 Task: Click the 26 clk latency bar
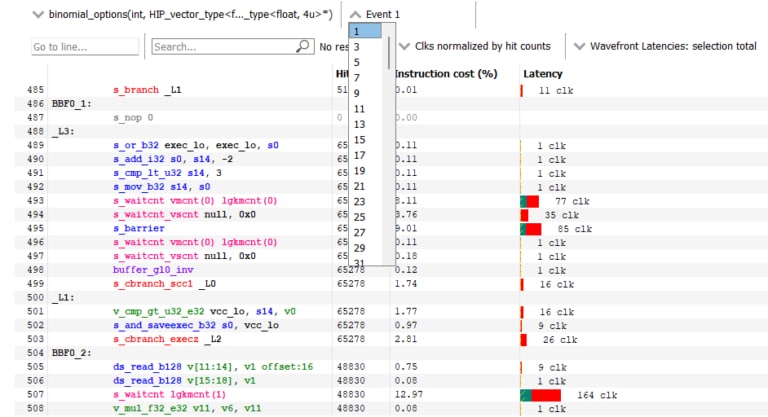(x=524, y=340)
